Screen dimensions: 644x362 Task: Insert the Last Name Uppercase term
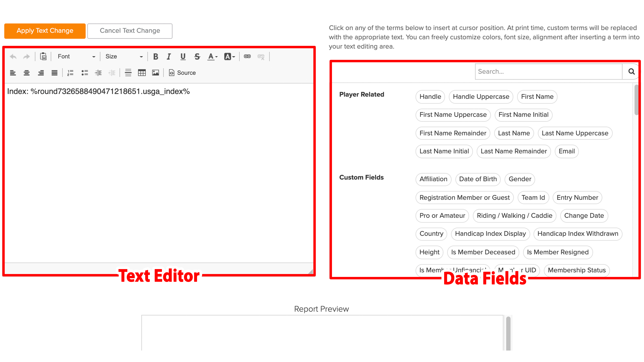click(x=575, y=133)
